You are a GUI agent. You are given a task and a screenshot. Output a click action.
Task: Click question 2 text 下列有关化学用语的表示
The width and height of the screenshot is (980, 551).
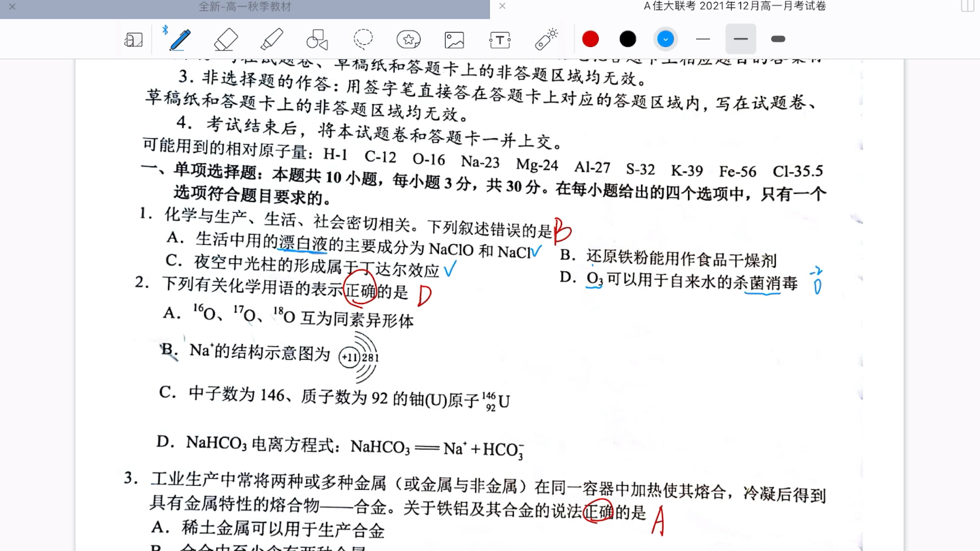tap(252, 288)
